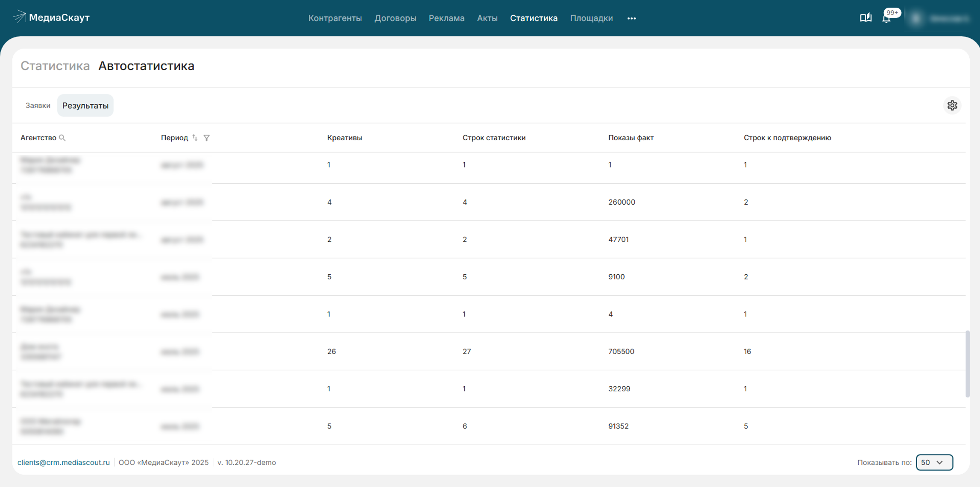The image size is (980, 487).
Task: Open Договоры in the top navigation
Action: pyautogui.click(x=395, y=18)
